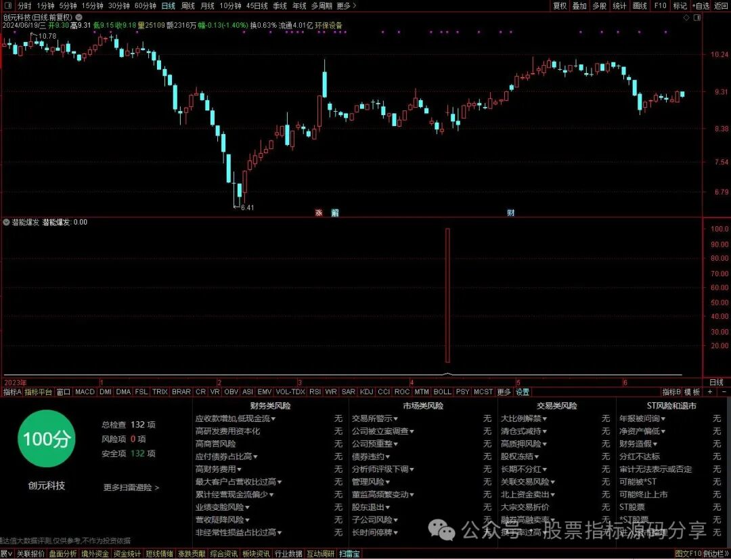Click the 日线 label on time axis

(716, 383)
